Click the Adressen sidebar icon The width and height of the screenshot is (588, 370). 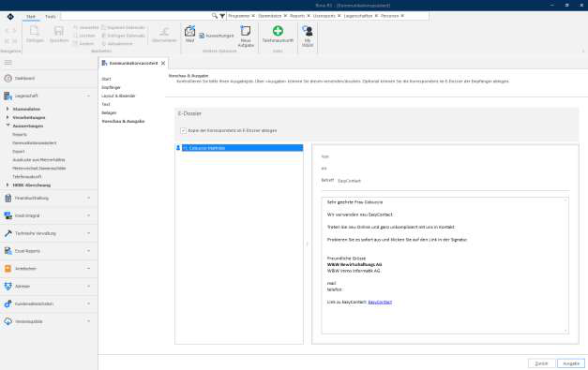(8, 286)
